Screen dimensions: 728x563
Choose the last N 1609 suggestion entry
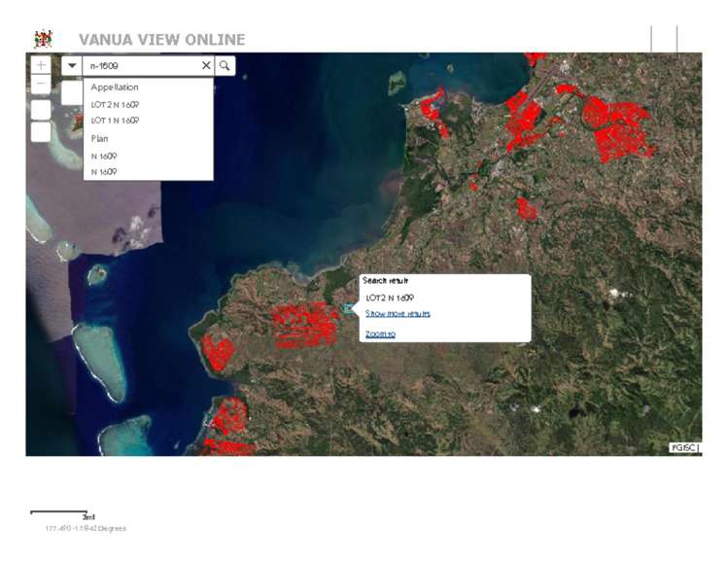[107, 172]
